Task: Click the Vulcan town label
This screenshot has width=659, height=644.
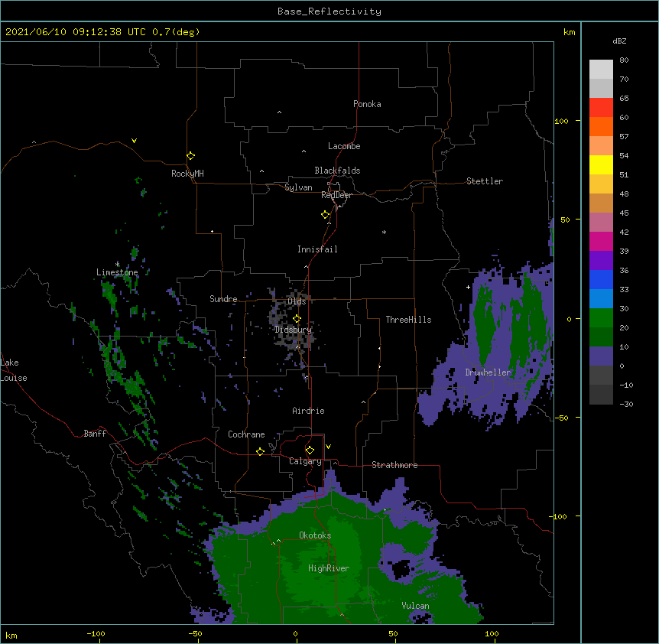Action: point(415,606)
